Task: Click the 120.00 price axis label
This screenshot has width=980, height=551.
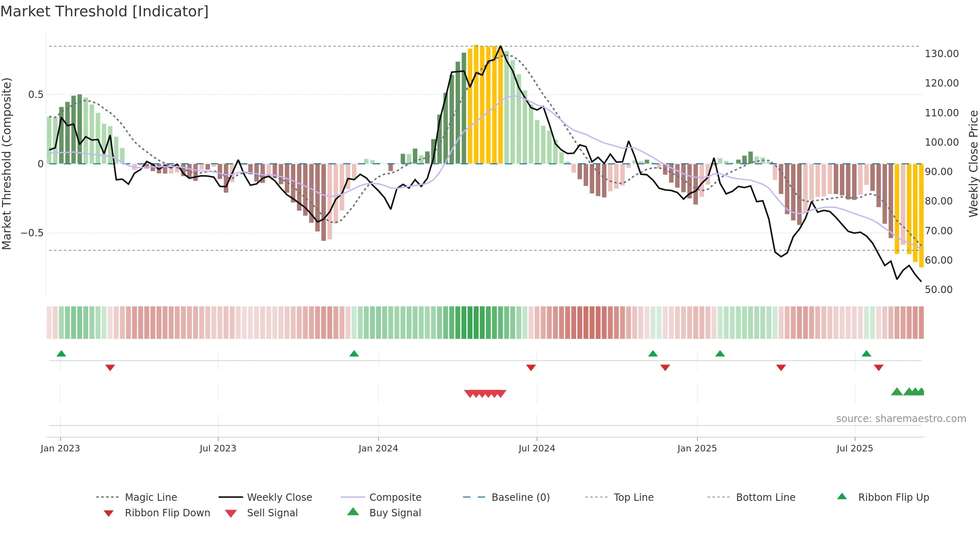Action: (942, 83)
